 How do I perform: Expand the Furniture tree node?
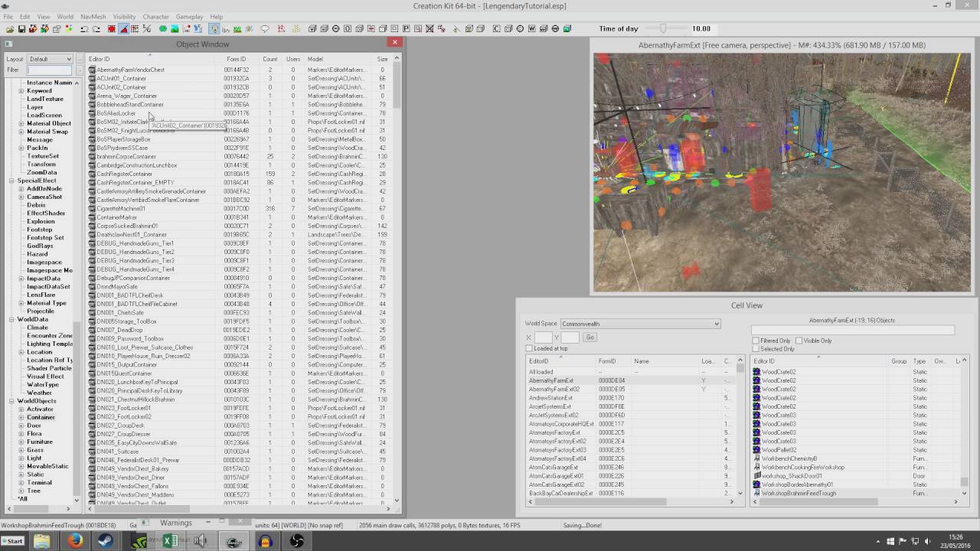[21, 442]
